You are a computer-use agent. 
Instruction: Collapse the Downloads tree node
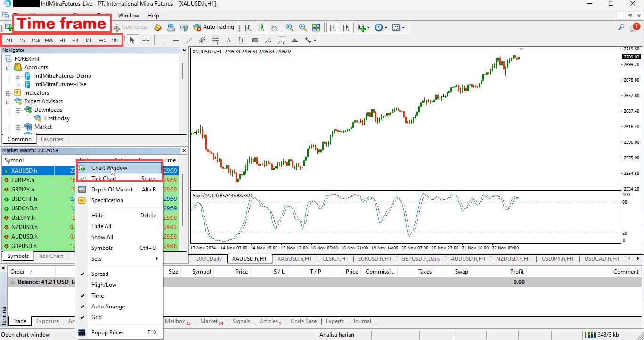18,110
